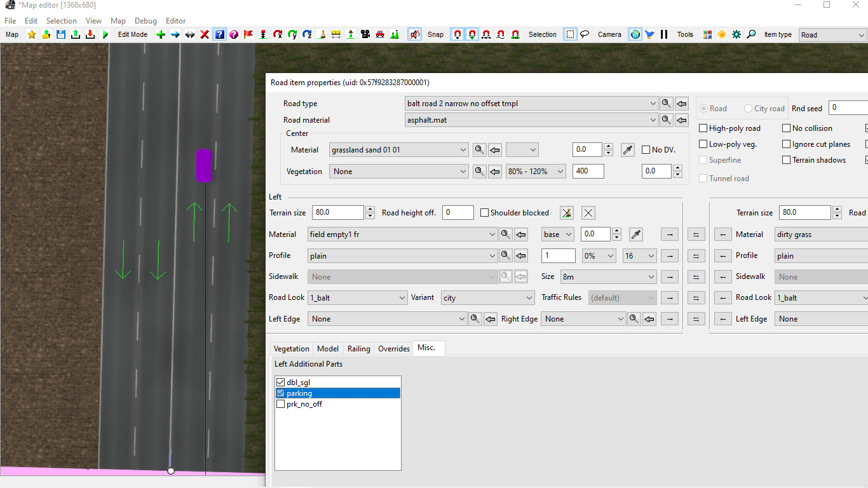Toggle the muted speaker sound icon
868x488 pixels.
click(414, 34)
